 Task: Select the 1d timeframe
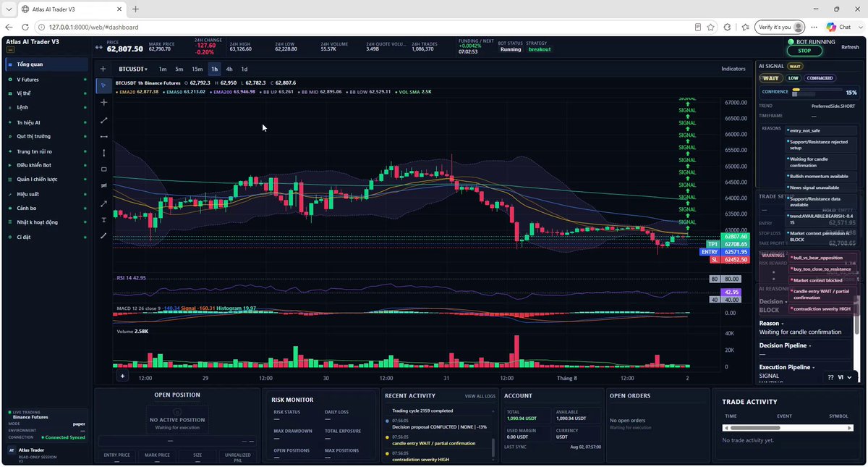coord(244,70)
